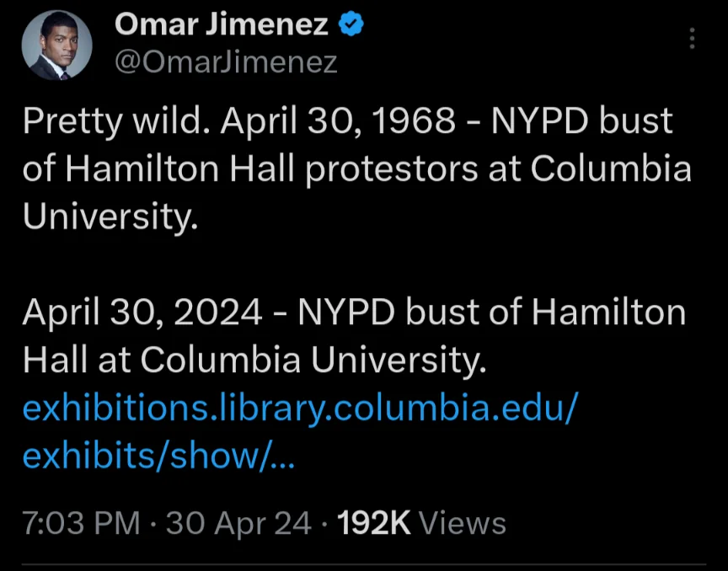Open the @OmarJimenez handle
This screenshot has width=728, height=571.
(x=225, y=61)
